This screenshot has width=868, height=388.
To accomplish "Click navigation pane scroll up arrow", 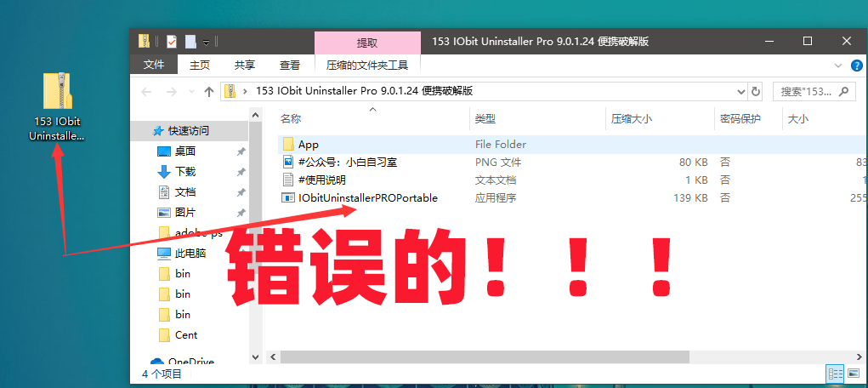I will click(256, 115).
